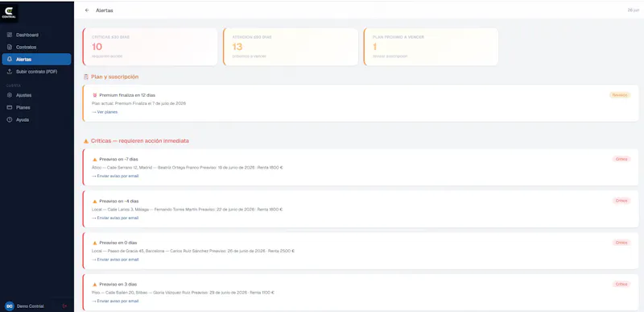The width and height of the screenshot is (644, 312).
Task: Click the Plan y suscripción clipboard icon
Action: tap(86, 77)
